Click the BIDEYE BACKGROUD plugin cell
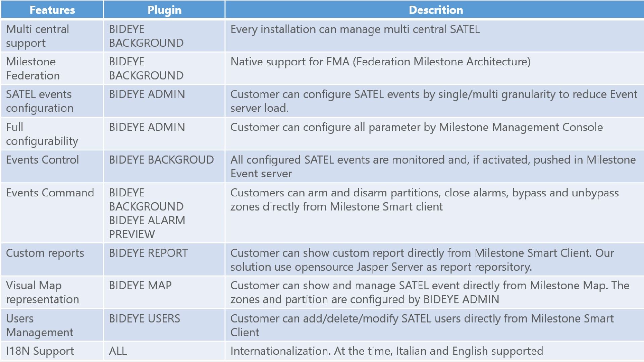 click(x=164, y=166)
